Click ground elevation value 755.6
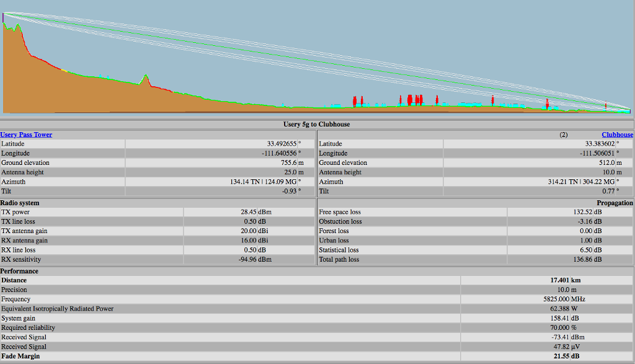This screenshot has height=364, width=635. click(289, 162)
